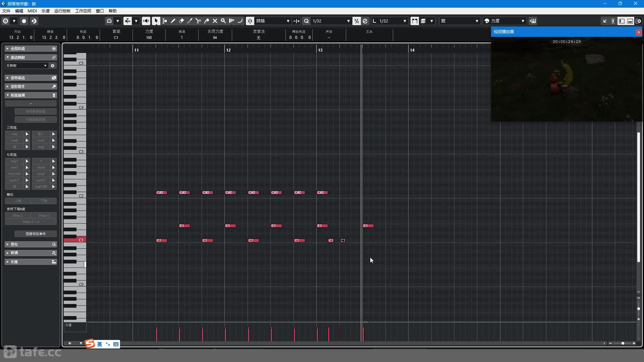
Task: Select the Zoom magnifier tool
Action: (x=223, y=21)
